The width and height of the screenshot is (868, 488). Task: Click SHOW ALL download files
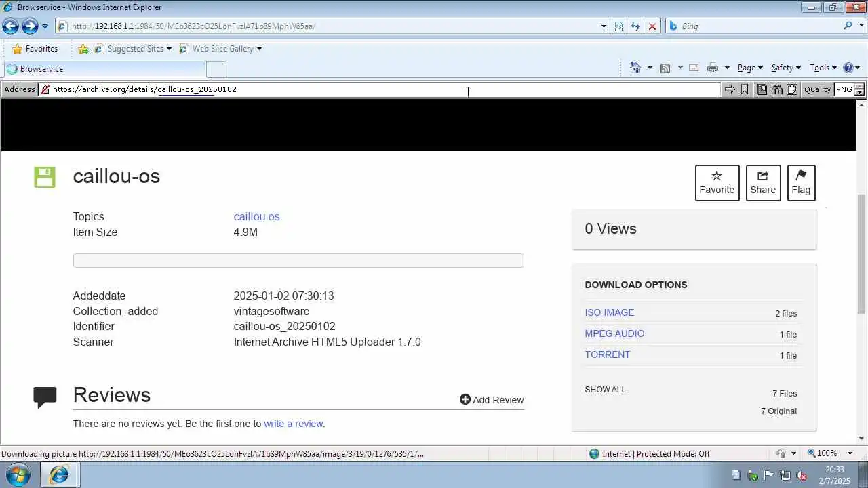[x=606, y=390]
